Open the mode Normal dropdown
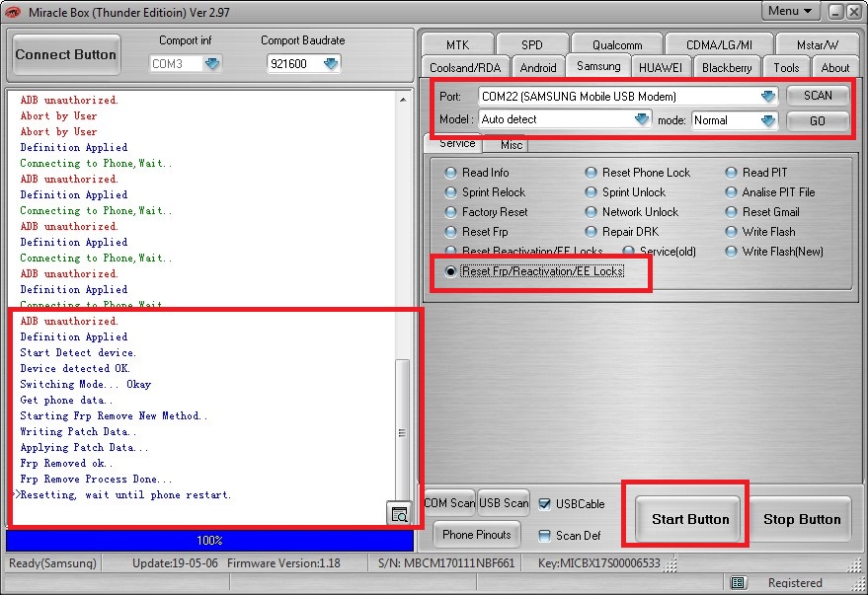The image size is (868, 595). (x=768, y=120)
